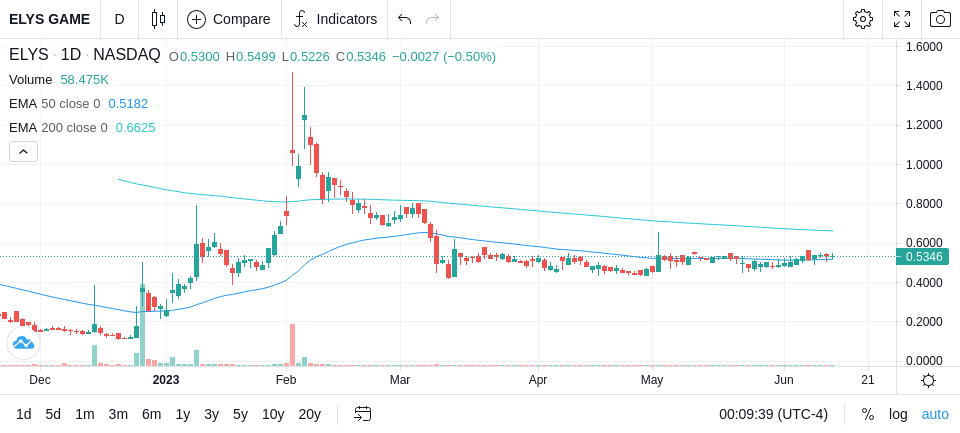Screen dimensions: 960x433
Task: Open timezone menu at 00:09:39 (UTC-4)
Action: (773, 414)
